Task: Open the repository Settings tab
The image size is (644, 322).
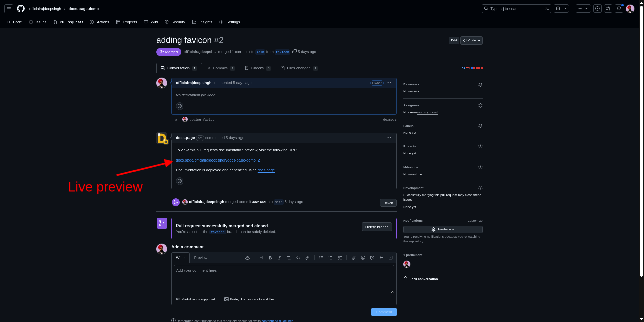Action: click(230, 22)
